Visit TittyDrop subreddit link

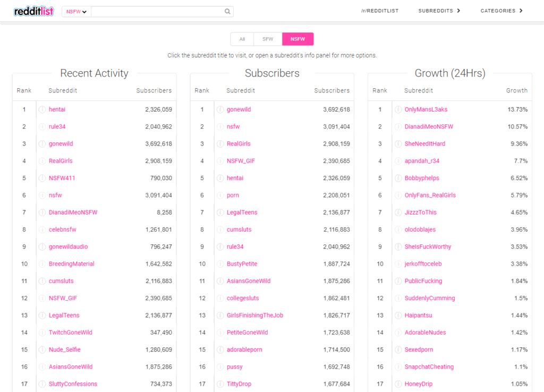pyautogui.click(x=239, y=384)
